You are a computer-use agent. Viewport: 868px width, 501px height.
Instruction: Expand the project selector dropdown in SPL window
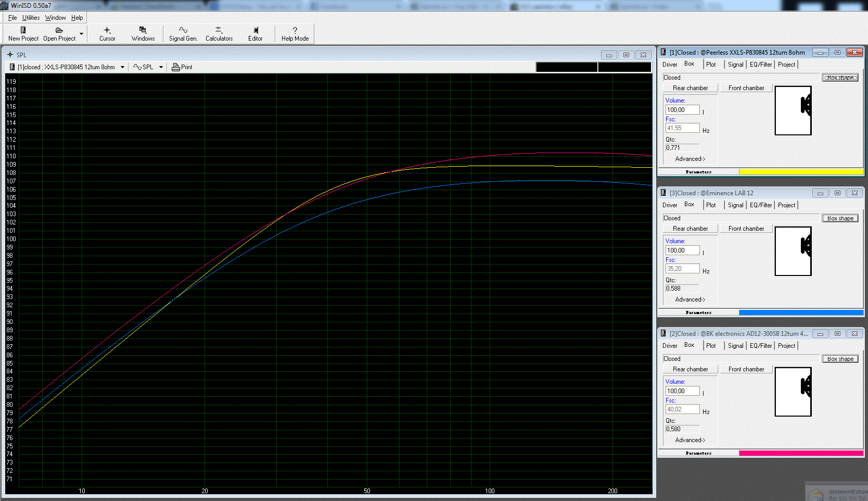click(122, 67)
